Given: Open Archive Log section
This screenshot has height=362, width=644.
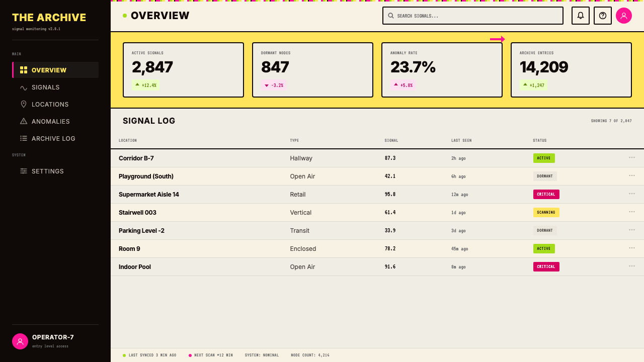Looking at the screenshot, I should 55,138.
